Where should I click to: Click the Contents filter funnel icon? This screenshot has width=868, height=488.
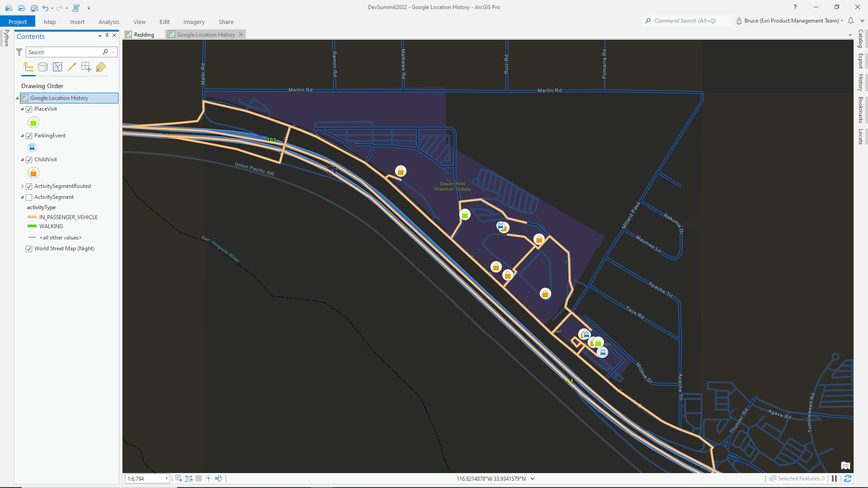coord(19,52)
